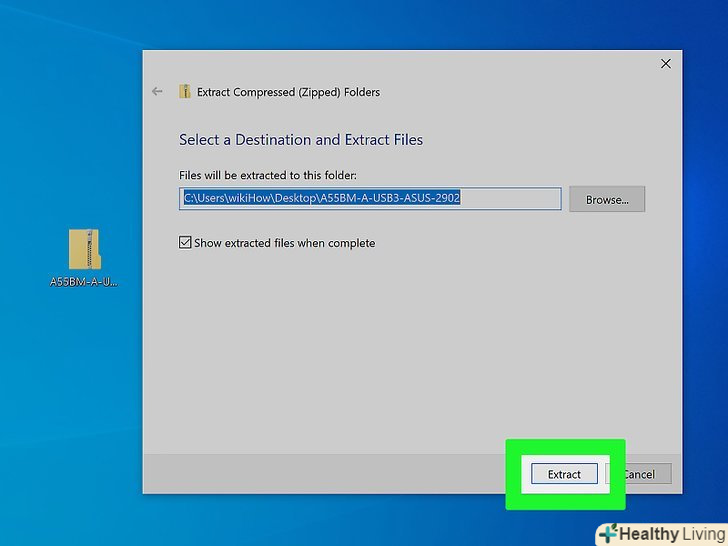Click the green plus Healthy Living logo

(607, 533)
